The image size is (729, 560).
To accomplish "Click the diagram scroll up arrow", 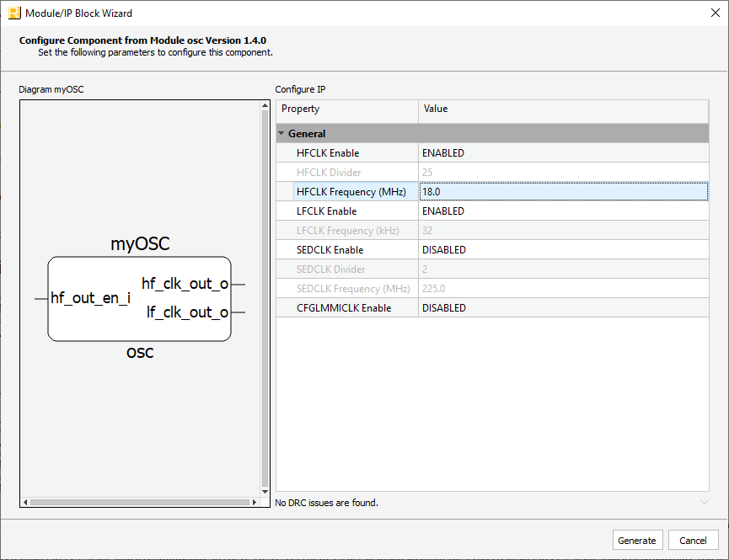I will pos(265,105).
